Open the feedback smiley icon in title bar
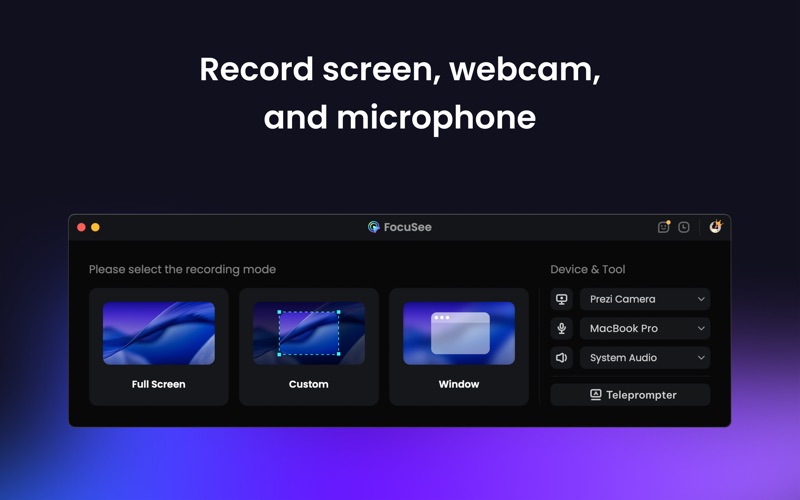The height and width of the screenshot is (500, 800). [663, 227]
